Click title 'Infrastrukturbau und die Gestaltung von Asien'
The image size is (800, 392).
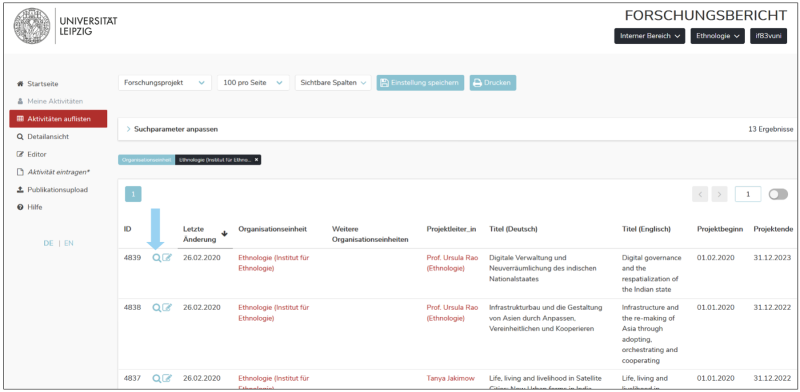click(546, 317)
